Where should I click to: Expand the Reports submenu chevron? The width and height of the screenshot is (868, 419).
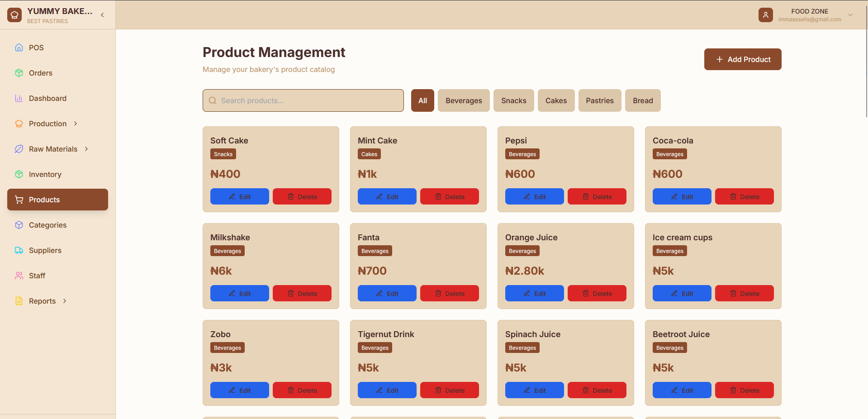(x=65, y=301)
